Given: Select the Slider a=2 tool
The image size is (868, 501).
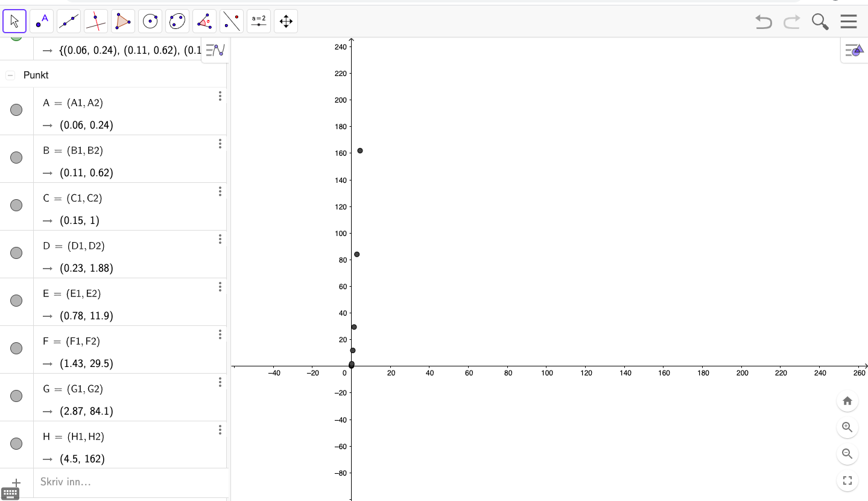Looking at the screenshot, I should (x=259, y=22).
